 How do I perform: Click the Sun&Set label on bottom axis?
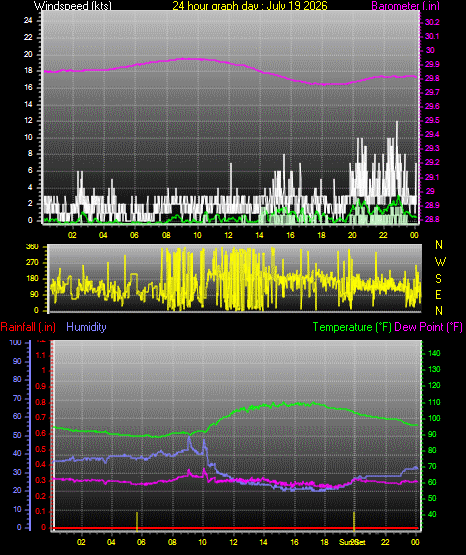pyautogui.click(x=352, y=542)
